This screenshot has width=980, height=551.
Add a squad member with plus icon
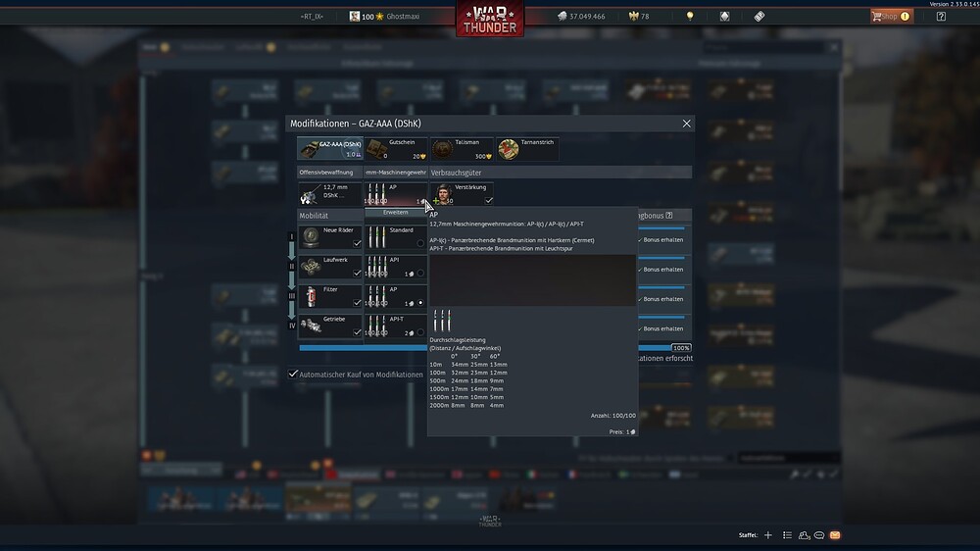coord(768,535)
